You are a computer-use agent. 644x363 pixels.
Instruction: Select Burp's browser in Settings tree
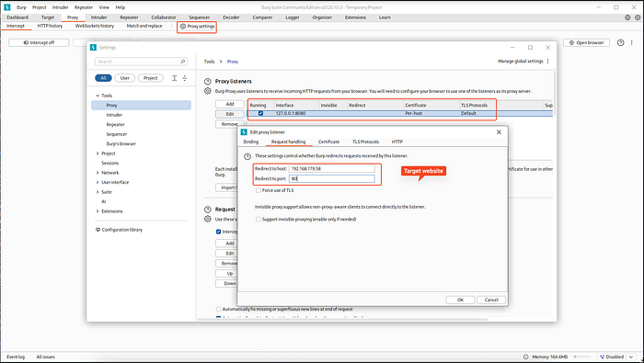(x=121, y=144)
